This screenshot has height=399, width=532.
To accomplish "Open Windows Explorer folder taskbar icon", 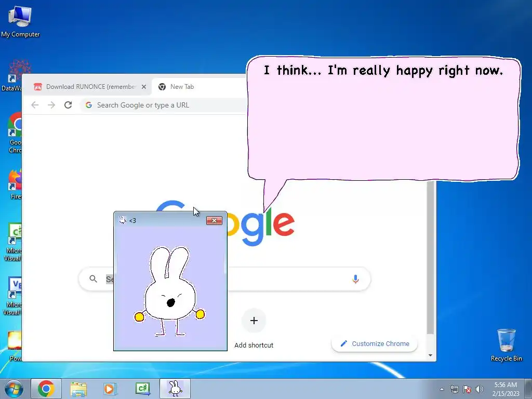I will 78,389.
